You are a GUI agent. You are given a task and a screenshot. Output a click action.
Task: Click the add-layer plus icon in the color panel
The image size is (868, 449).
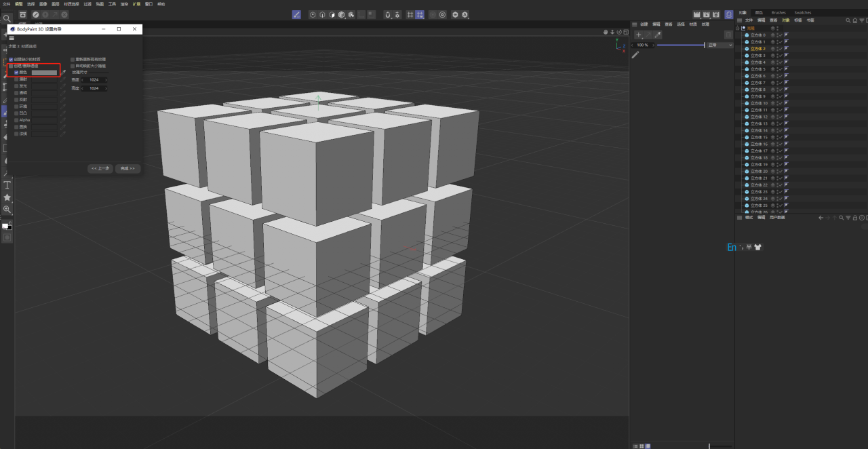[638, 35]
